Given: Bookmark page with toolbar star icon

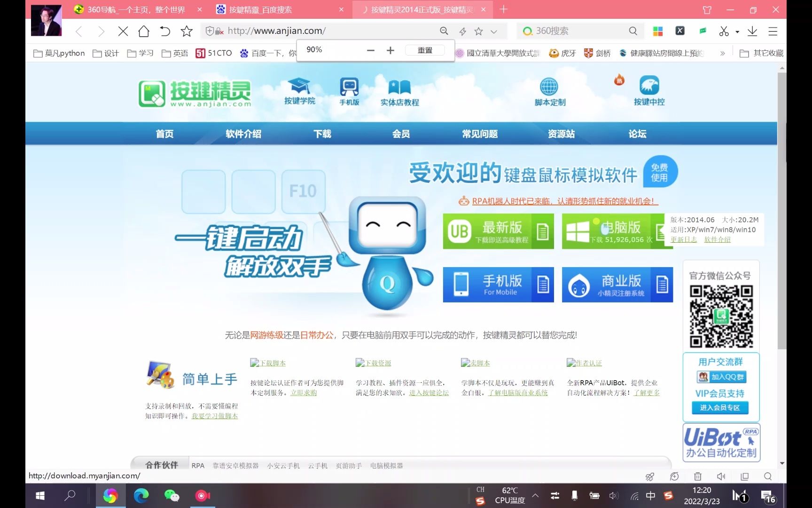Looking at the screenshot, I should (187, 32).
